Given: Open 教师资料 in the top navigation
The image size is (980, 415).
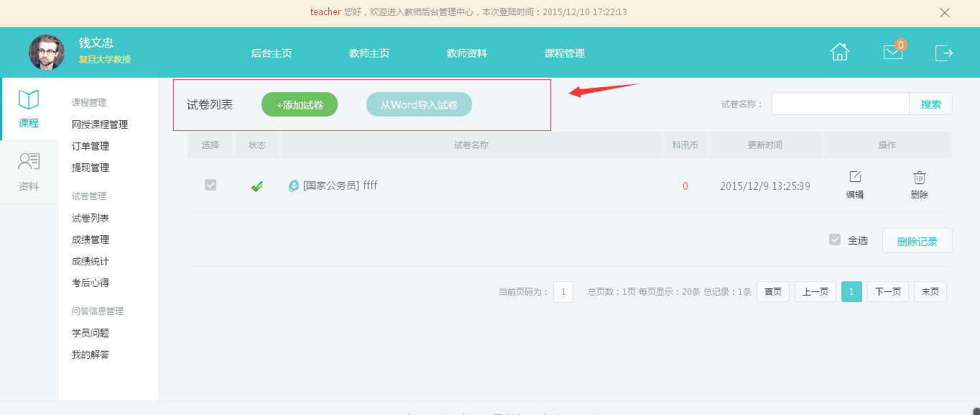Looking at the screenshot, I should tap(466, 53).
